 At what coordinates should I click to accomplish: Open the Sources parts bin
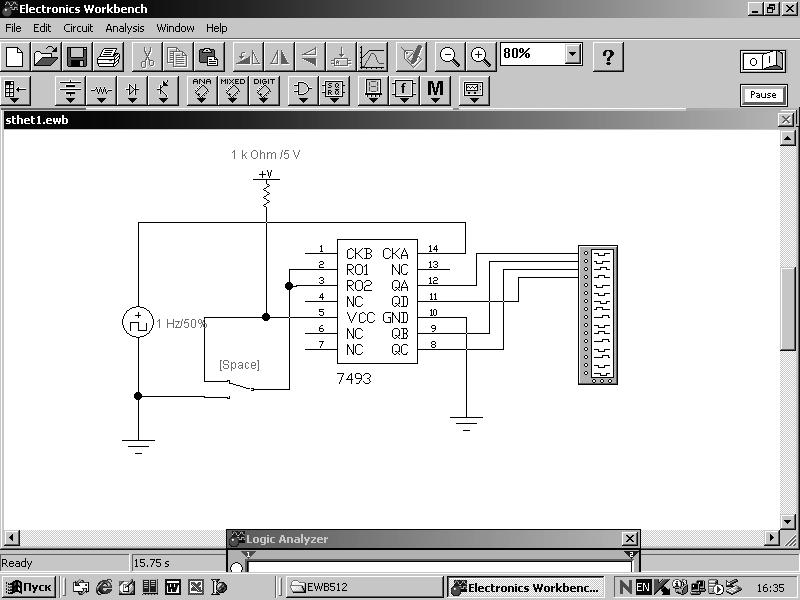coord(70,90)
